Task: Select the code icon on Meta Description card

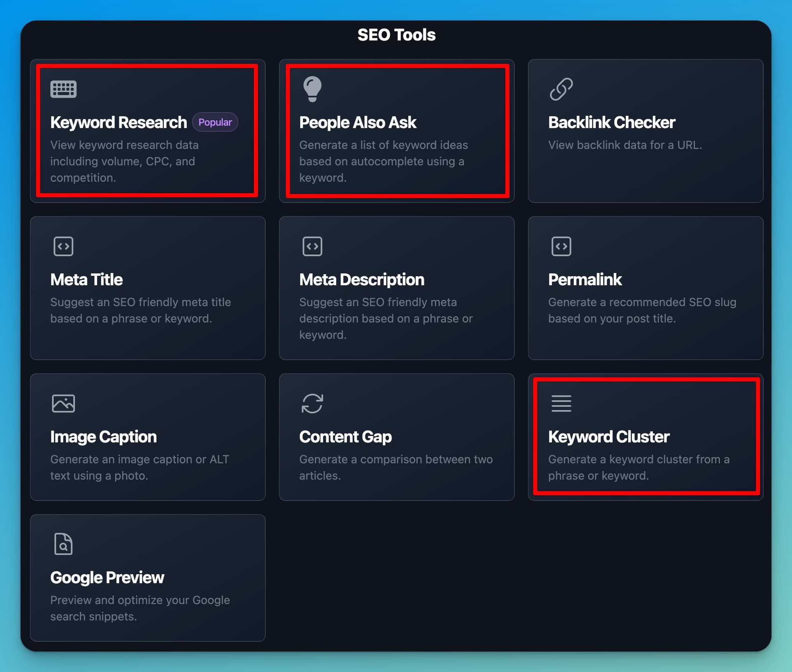Action: pos(312,246)
